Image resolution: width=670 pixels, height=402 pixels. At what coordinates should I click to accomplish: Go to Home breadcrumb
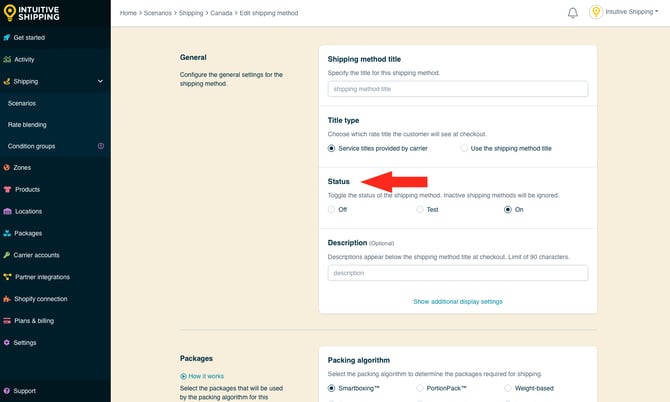(x=128, y=13)
